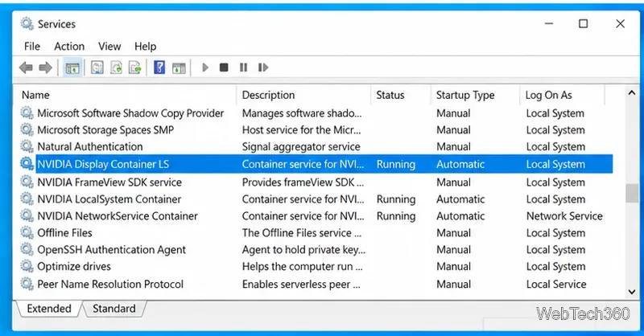Click gear icon beside Natural Authentication
Screen dimensions: 644x336
[x=27, y=146]
